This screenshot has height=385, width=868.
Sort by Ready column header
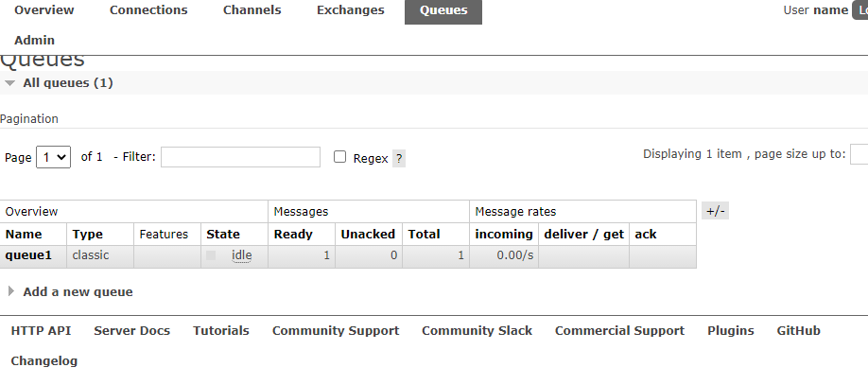(293, 235)
